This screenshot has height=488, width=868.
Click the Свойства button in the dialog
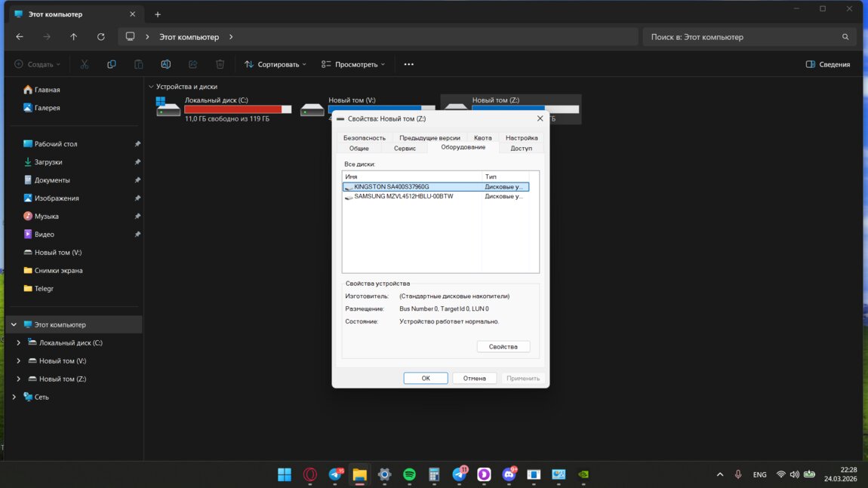pos(503,347)
